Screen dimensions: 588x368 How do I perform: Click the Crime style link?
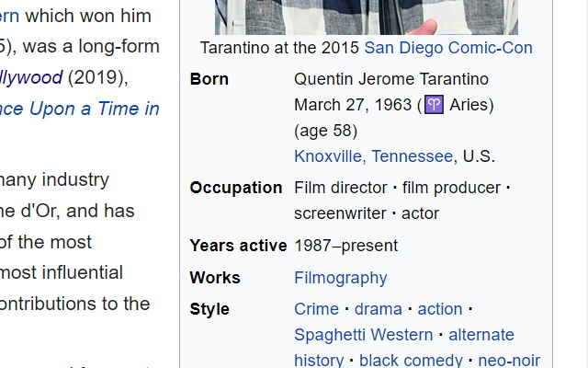[x=316, y=309]
